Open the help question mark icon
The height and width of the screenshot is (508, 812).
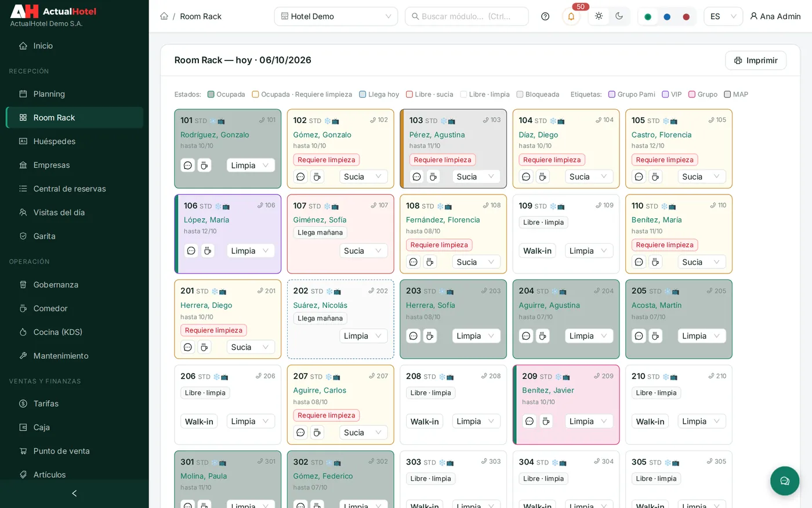coord(545,16)
